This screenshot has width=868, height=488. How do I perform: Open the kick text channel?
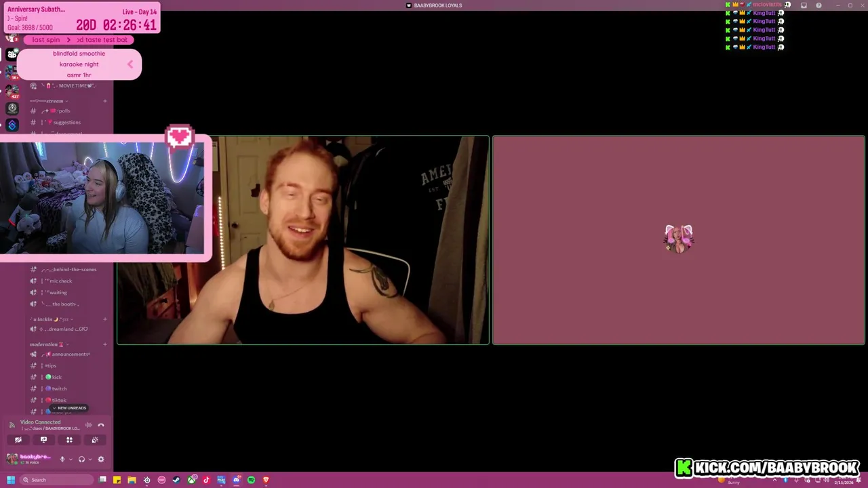pyautogui.click(x=67, y=377)
